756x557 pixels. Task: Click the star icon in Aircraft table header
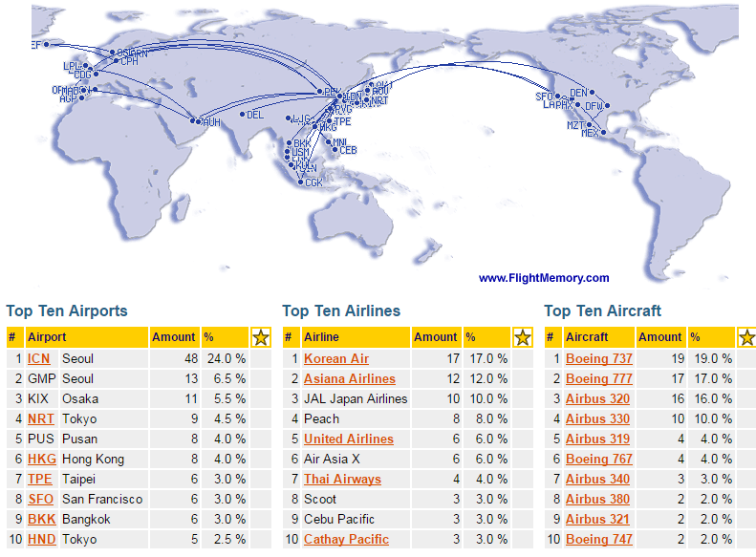point(746,337)
